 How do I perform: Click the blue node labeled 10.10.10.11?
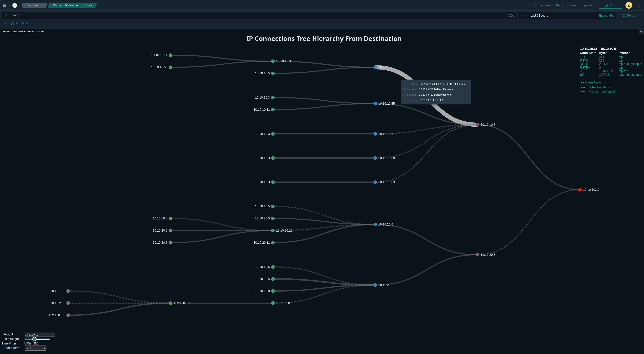click(x=375, y=67)
